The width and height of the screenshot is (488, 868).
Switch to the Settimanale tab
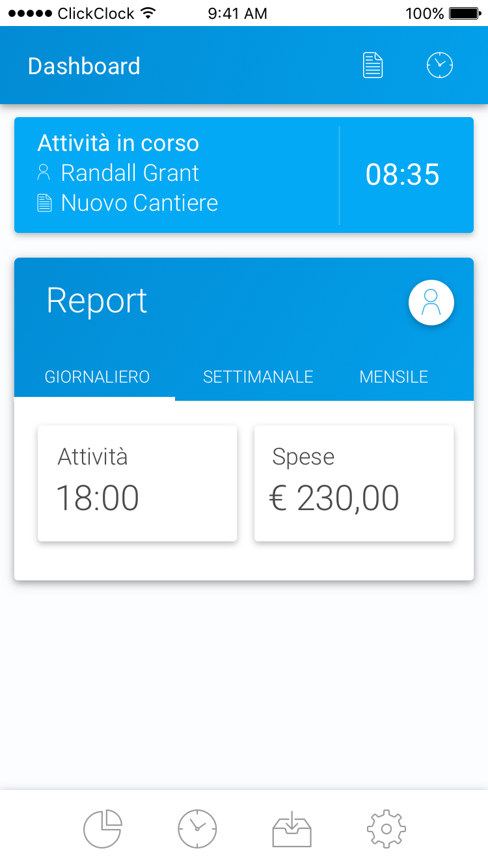(258, 377)
